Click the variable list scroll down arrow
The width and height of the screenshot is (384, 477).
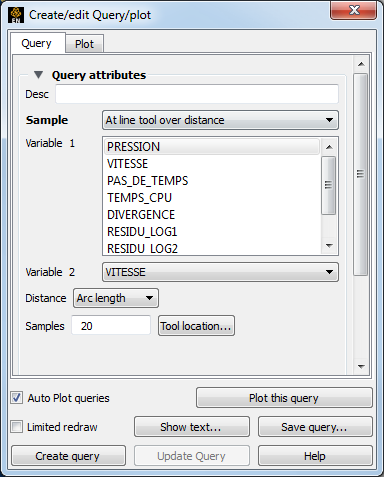coord(329,246)
